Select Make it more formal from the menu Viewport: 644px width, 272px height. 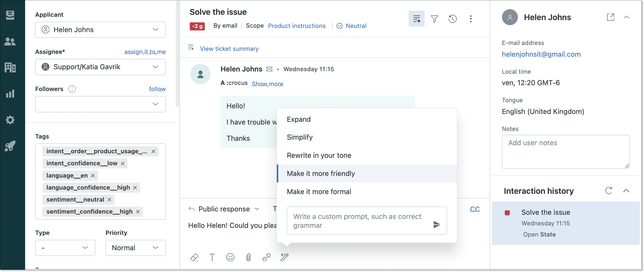(x=319, y=192)
